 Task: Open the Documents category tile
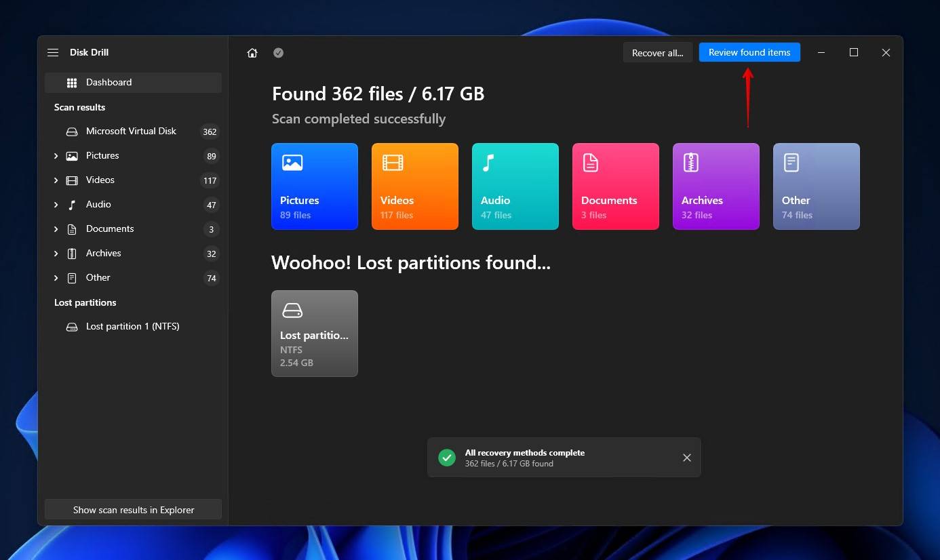[x=615, y=186]
